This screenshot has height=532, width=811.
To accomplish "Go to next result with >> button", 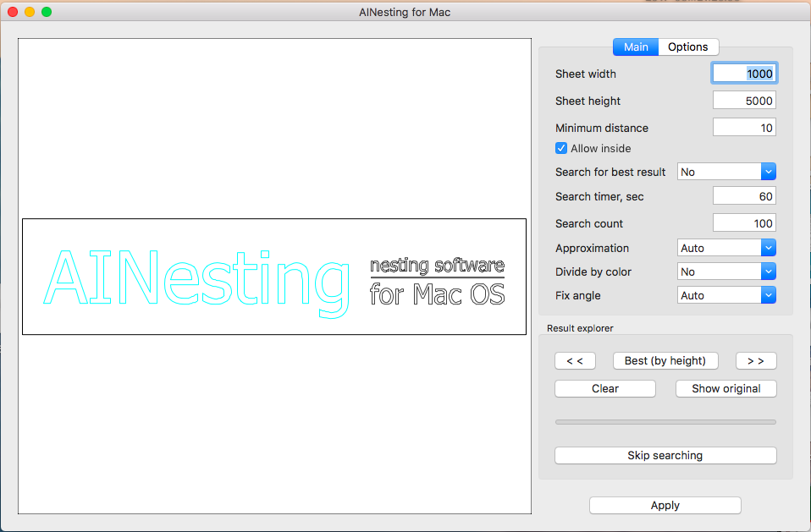I will pyautogui.click(x=756, y=361).
